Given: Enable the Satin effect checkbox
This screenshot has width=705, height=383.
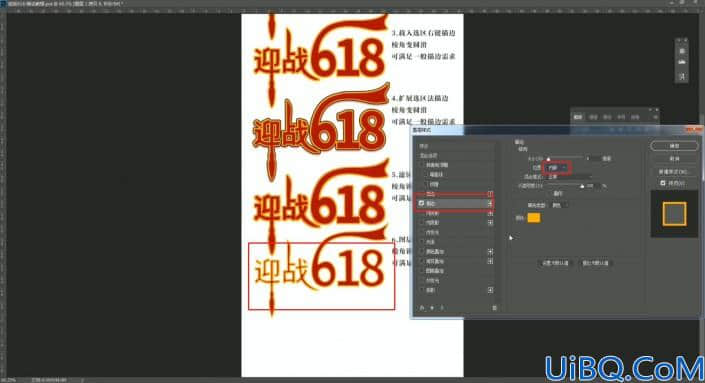Looking at the screenshot, I should point(422,242).
